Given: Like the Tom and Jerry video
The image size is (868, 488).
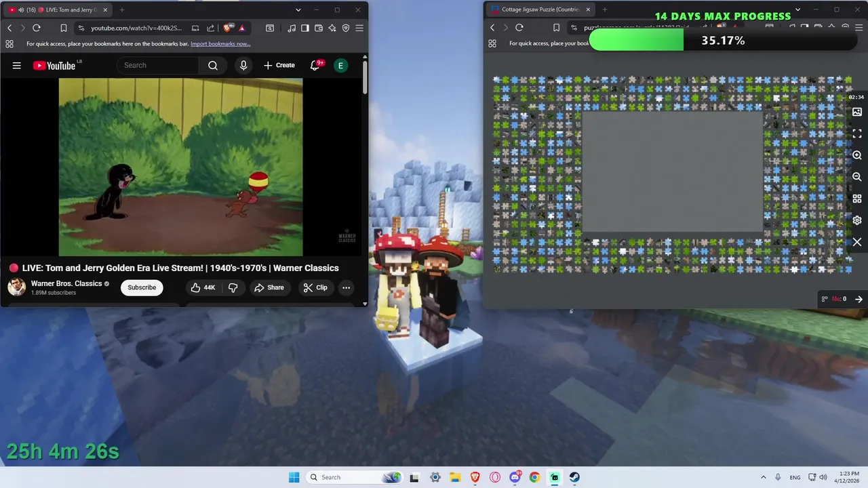Looking at the screenshot, I should (x=203, y=287).
